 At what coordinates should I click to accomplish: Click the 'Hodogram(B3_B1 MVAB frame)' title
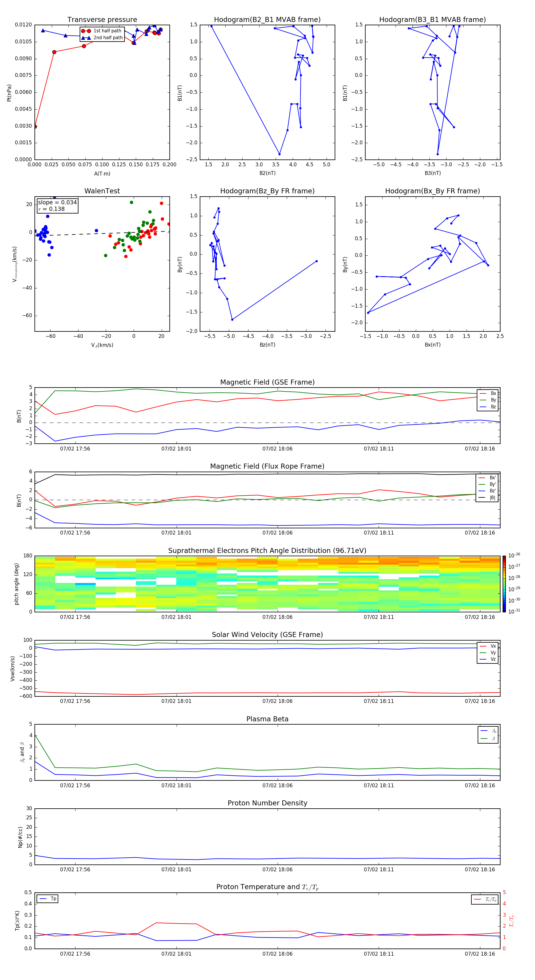[x=432, y=20]
